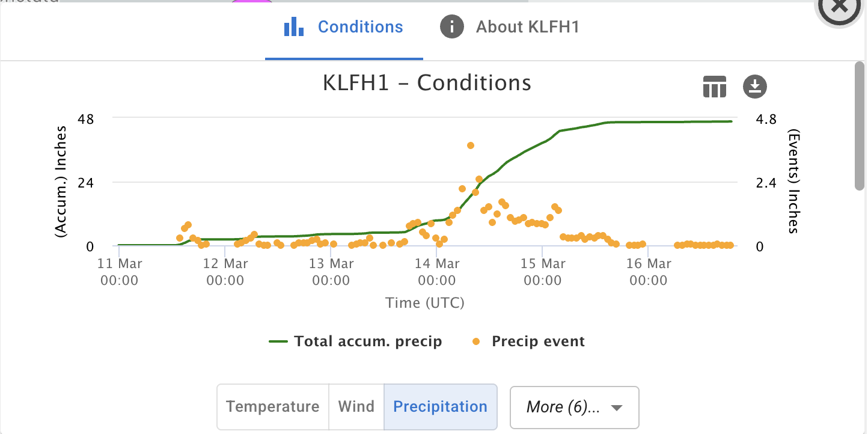Click the bar chart Conditions icon
Image resolution: width=868 pixels, height=434 pixels.
click(x=294, y=27)
